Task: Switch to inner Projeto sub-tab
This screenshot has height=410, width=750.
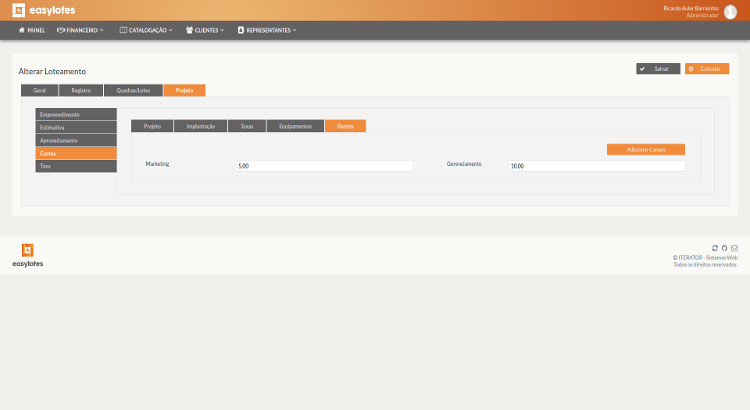Action: [152, 126]
